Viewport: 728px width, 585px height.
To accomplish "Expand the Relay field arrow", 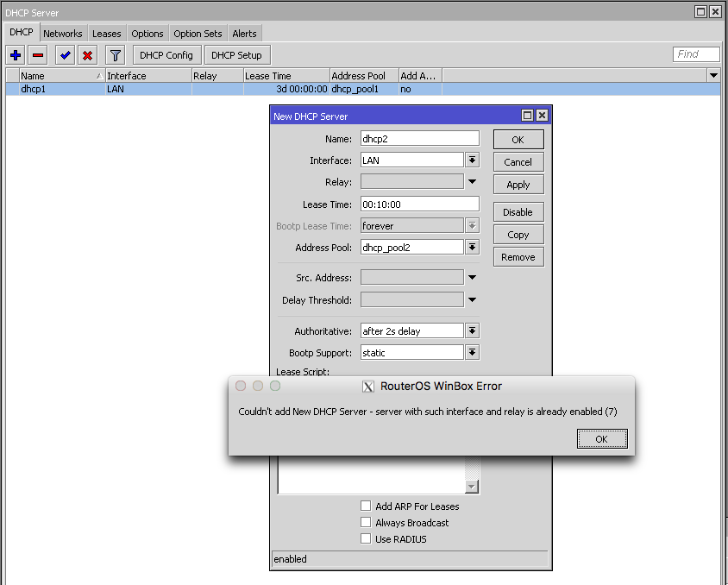I will click(472, 181).
